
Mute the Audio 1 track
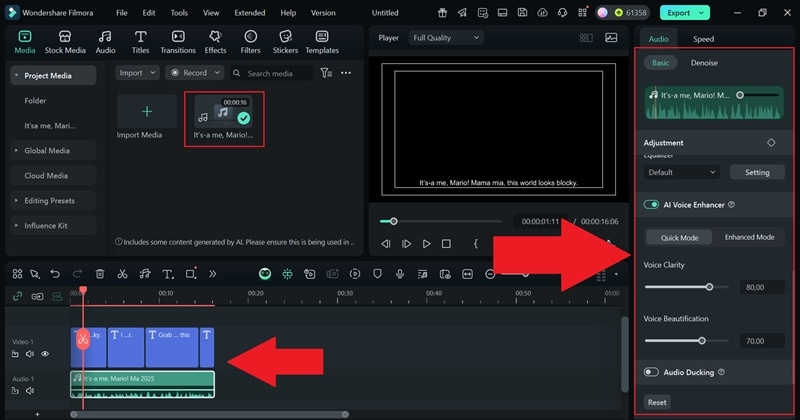click(x=30, y=390)
